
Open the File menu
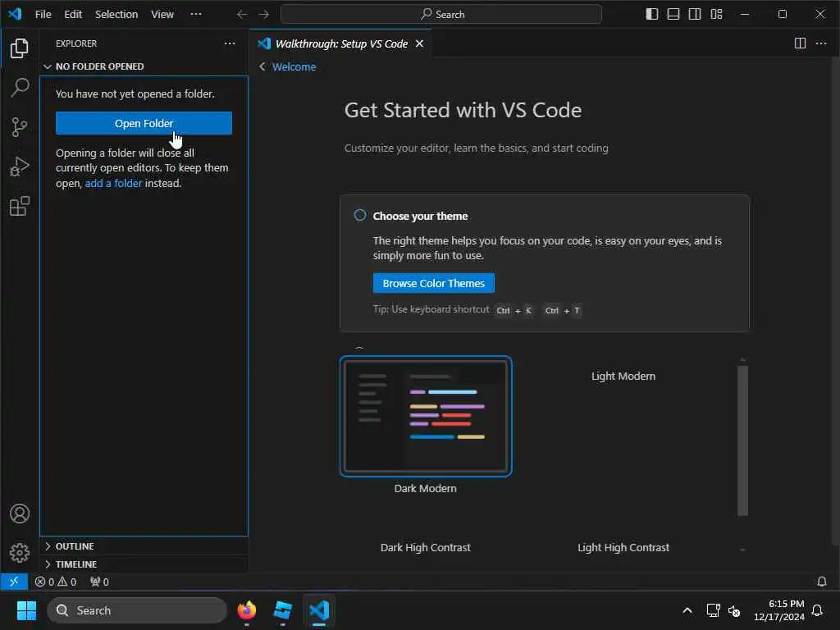click(x=43, y=14)
